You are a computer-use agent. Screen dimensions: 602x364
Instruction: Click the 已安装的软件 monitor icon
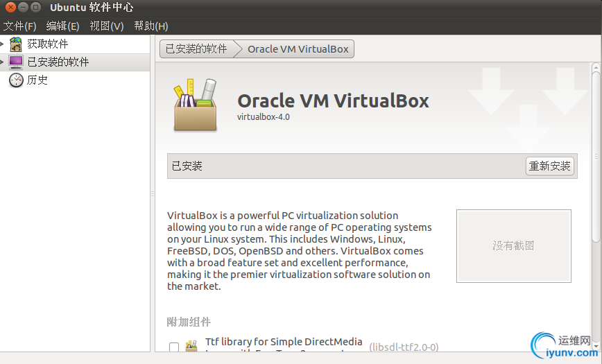point(16,62)
